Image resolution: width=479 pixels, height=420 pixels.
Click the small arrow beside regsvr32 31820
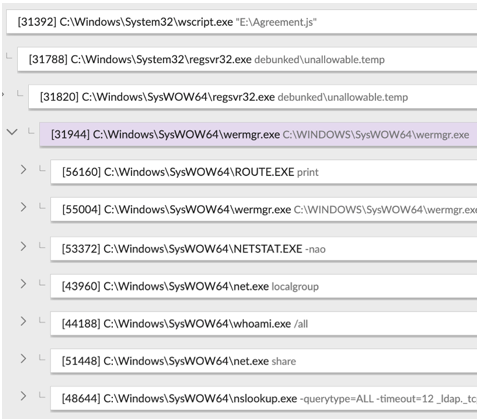click(x=3, y=94)
